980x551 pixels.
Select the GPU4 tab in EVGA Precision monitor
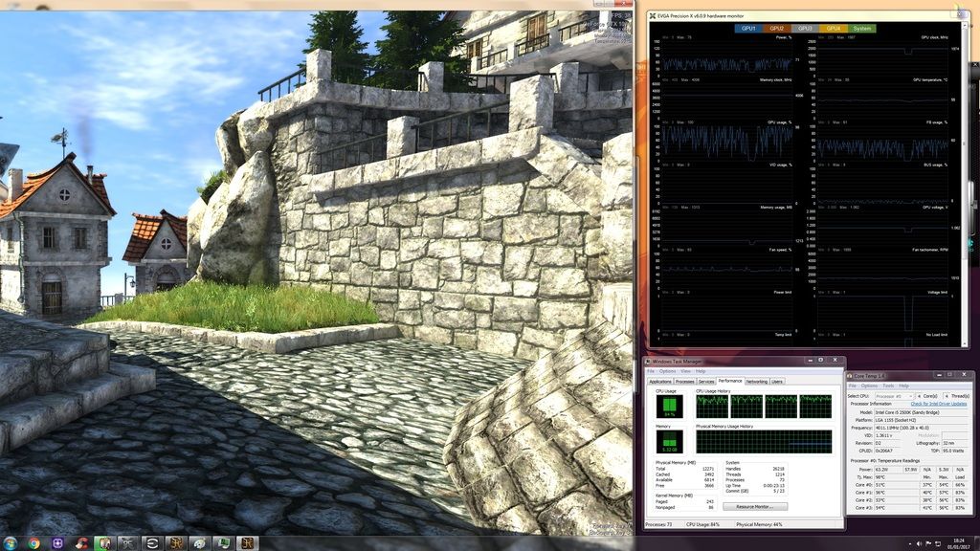point(834,28)
